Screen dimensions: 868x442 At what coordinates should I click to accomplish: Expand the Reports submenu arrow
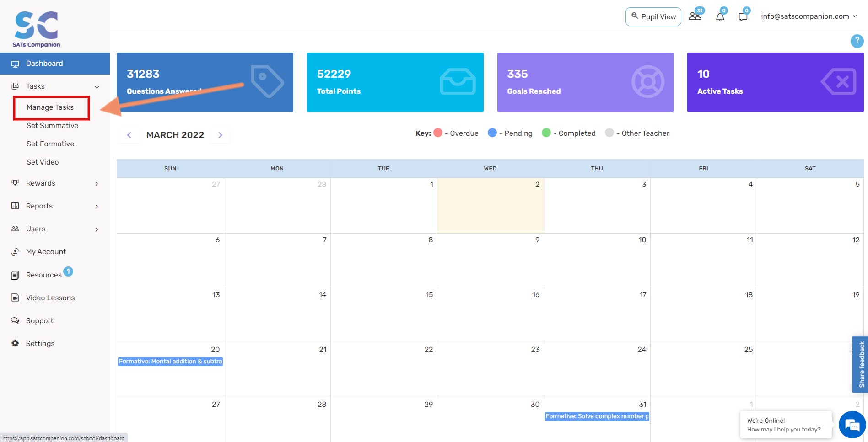(x=97, y=207)
